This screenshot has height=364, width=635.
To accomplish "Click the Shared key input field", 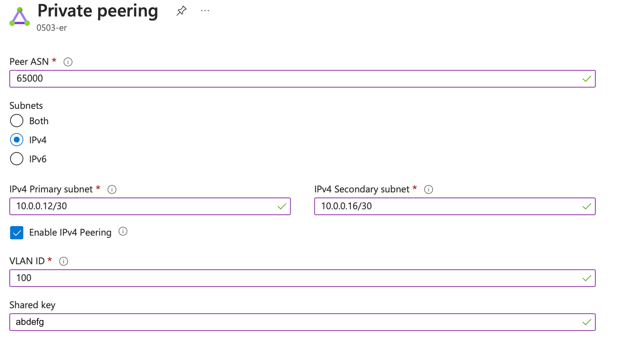I will click(302, 322).
